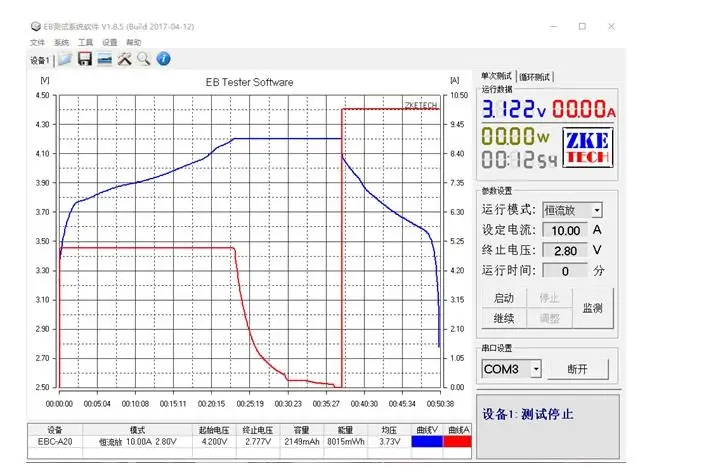Screen dimensions: 726x475
Task: Click the 恒流放 10.00A 2.80V mode cell
Action: tap(138, 442)
